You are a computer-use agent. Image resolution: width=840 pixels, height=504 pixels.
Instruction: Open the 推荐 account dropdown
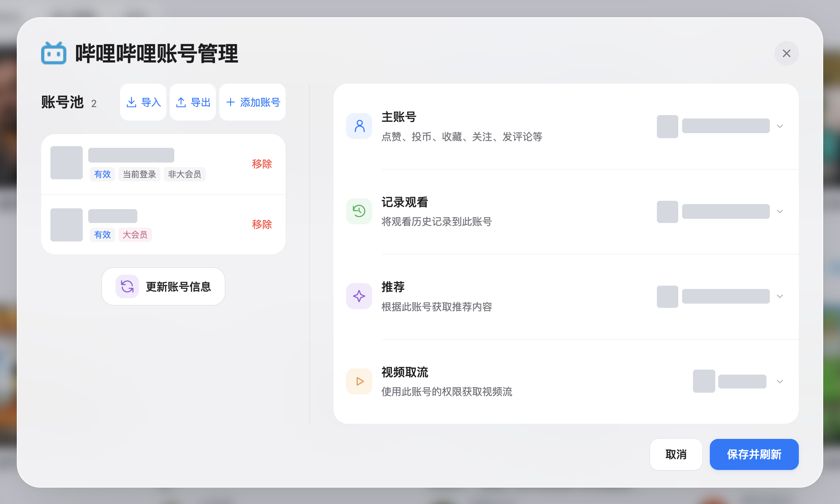pos(720,297)
